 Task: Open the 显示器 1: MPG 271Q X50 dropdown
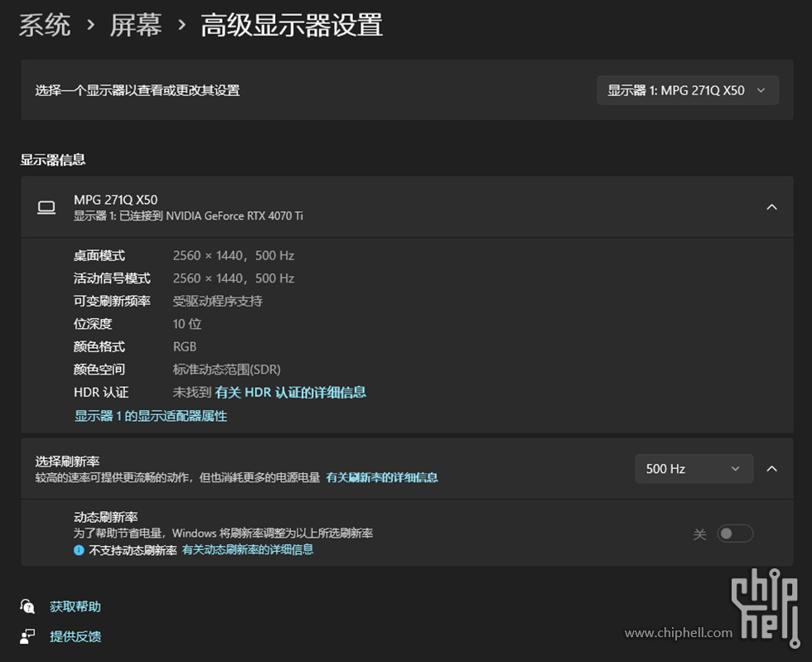tap(687, 90)
